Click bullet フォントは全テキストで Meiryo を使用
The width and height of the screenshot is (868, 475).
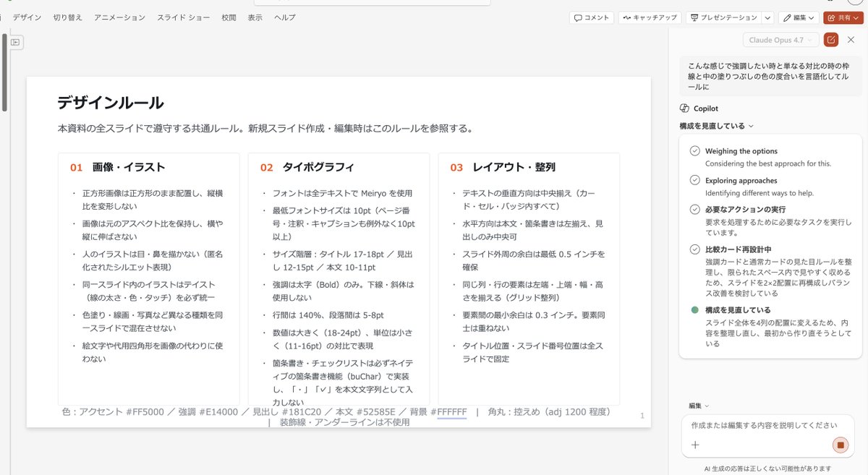tap(342, 194)
